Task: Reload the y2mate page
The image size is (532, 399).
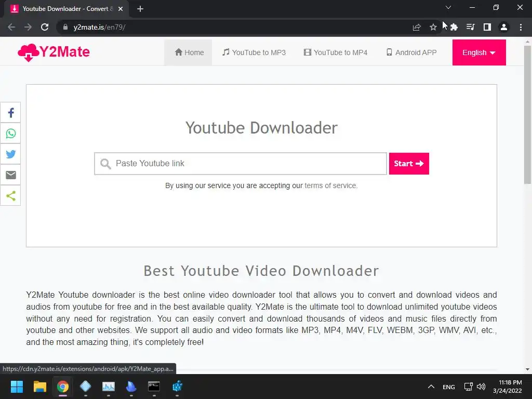Action: (x=45, y=27)
